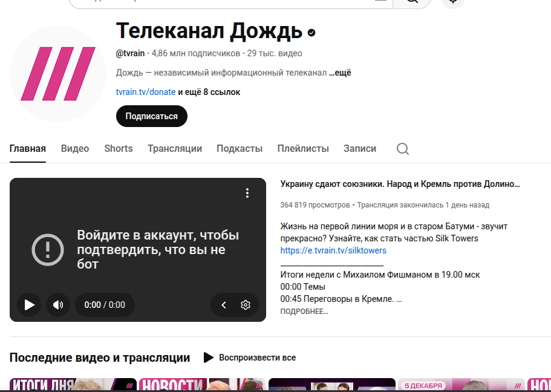Click the exclamation warning icon in player
551x392 pixels.
[48, 250]
